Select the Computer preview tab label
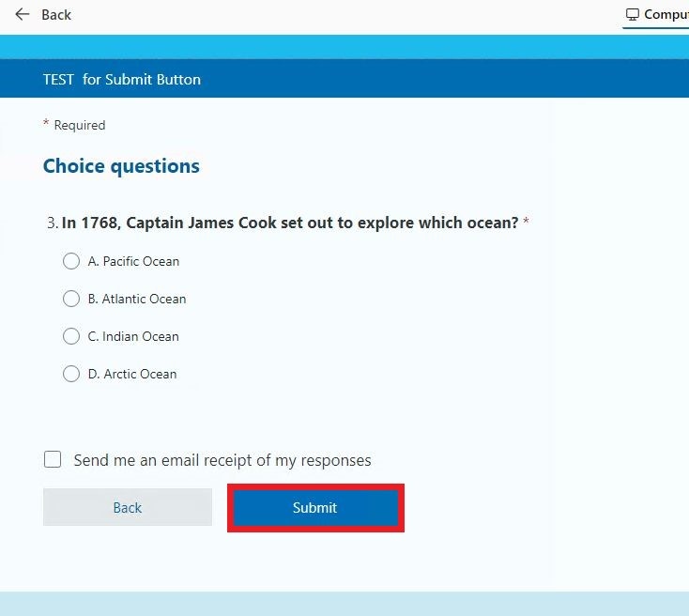The width and height of the screenshot is (689, 616). (666, 14)
